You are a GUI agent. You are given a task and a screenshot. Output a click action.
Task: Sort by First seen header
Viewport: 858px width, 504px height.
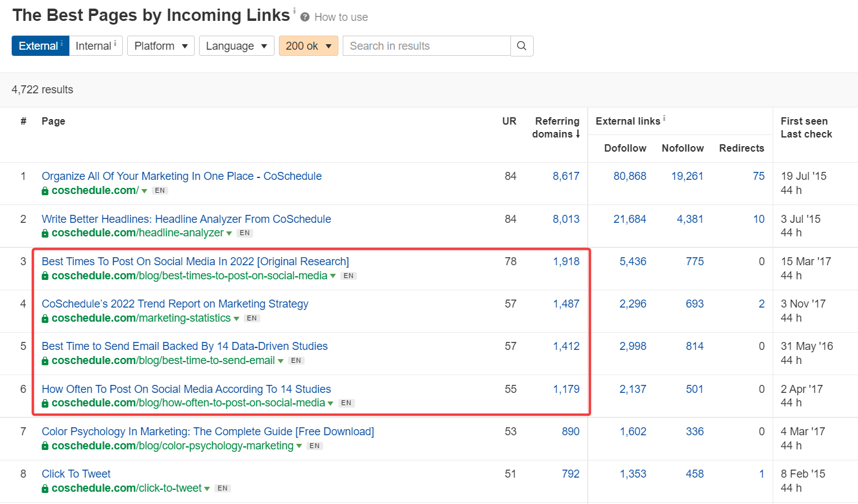click(804, 122)
